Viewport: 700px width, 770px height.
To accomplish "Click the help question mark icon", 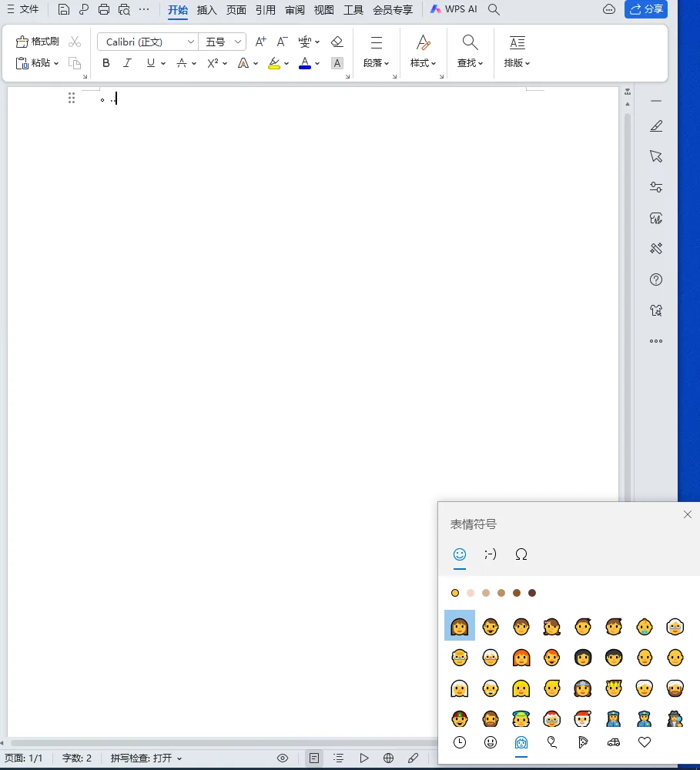I will [656, 280].
